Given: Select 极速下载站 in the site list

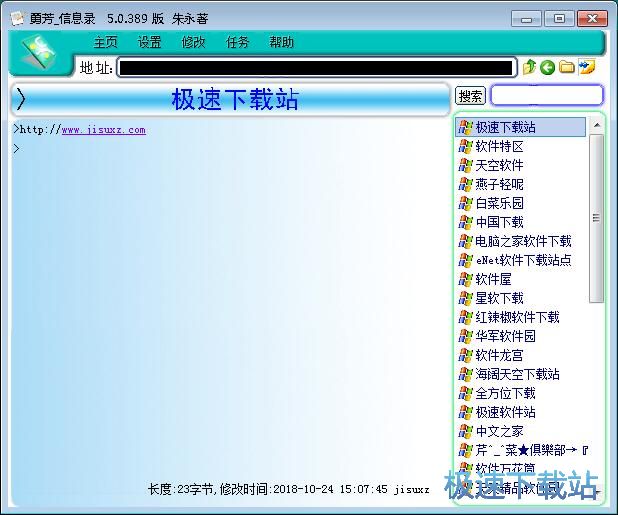Looking at the screenshot, I should [520, 127].
